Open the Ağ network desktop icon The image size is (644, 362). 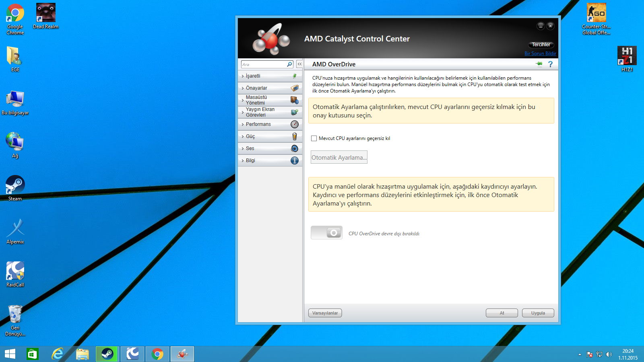click(15, 145)
